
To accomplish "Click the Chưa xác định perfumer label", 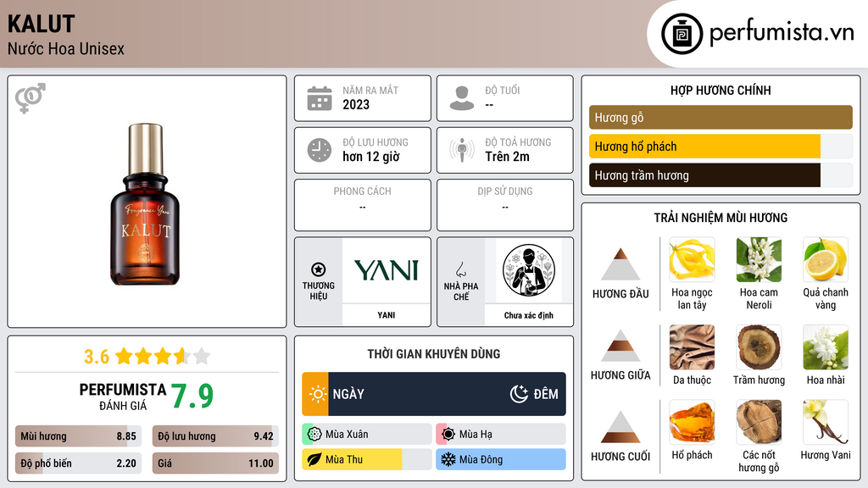I will (529, 315).
